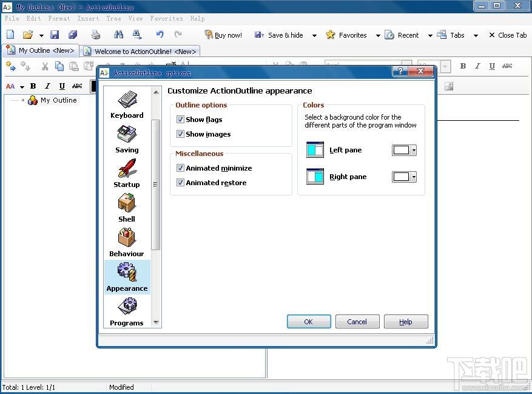Screen dimensions: 532x394
Task: Select the Appearance options category
Action: (x=127, y=277)
